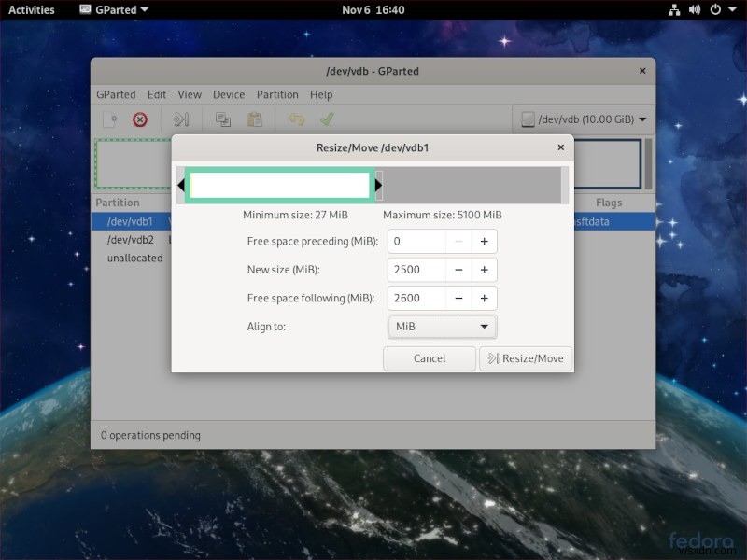Image resolution: width=747 pixels, height=560 pixels.
Task: Click the white partition block in resize bar
Action: (279, 185)
